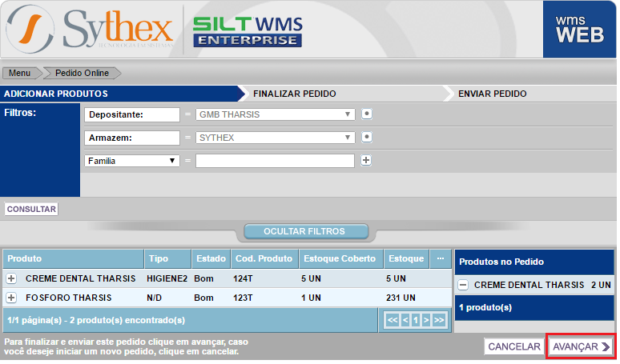This screenshot has height=364, width=620.
Task: Click the CREME DENTAL THARSIS product name in table
Action: coord(81,278)
